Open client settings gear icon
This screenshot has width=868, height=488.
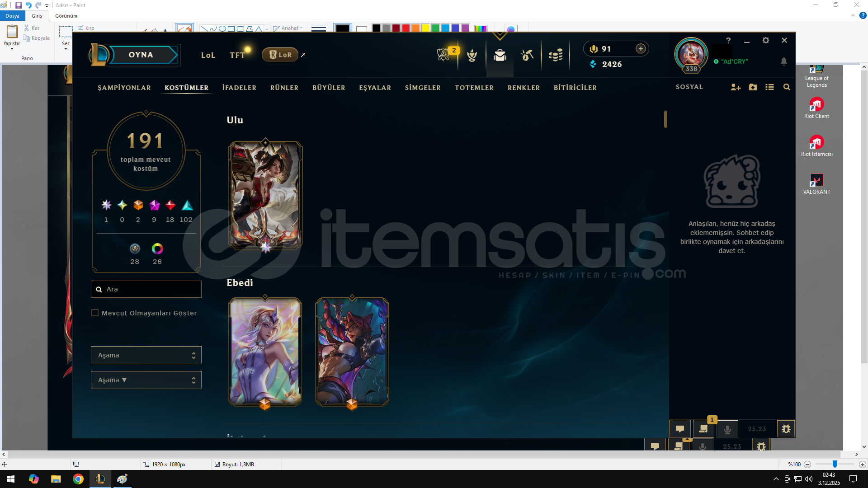pos(765,40)
